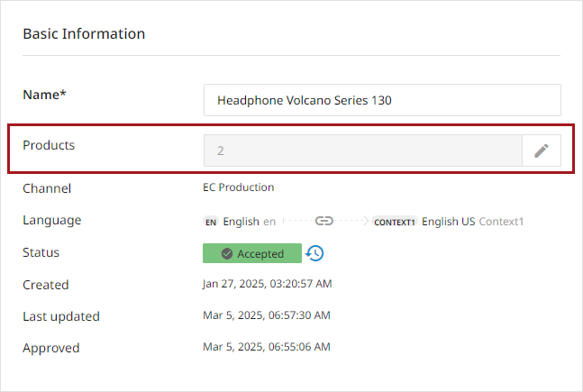Click the Name* field label
Image resolution: width=583 pixels, height=392 pixels.
pyautogui.click(x=44, y=95)
